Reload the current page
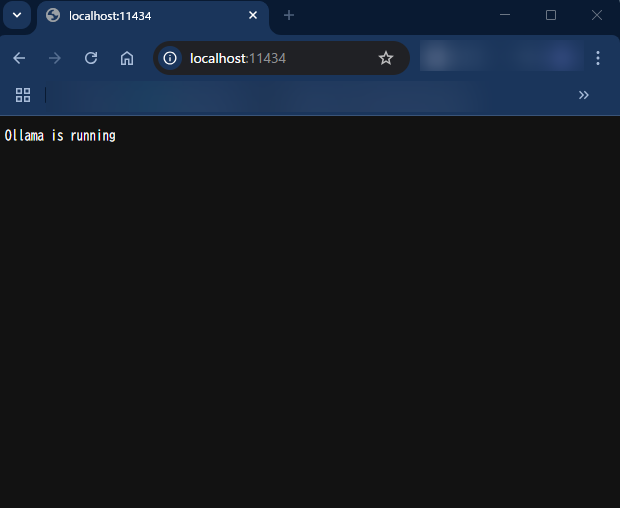 pyautogui.click(x=91, y=58)
